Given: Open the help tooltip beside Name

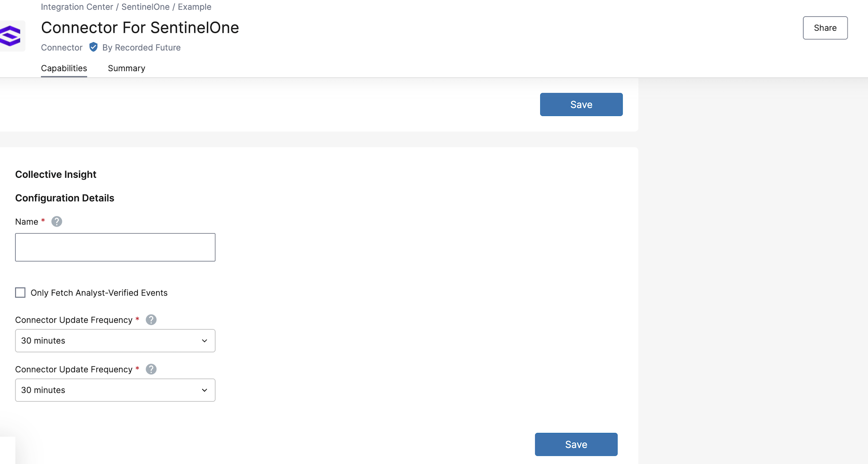Looking at the screenshot, I should point(56,221).
